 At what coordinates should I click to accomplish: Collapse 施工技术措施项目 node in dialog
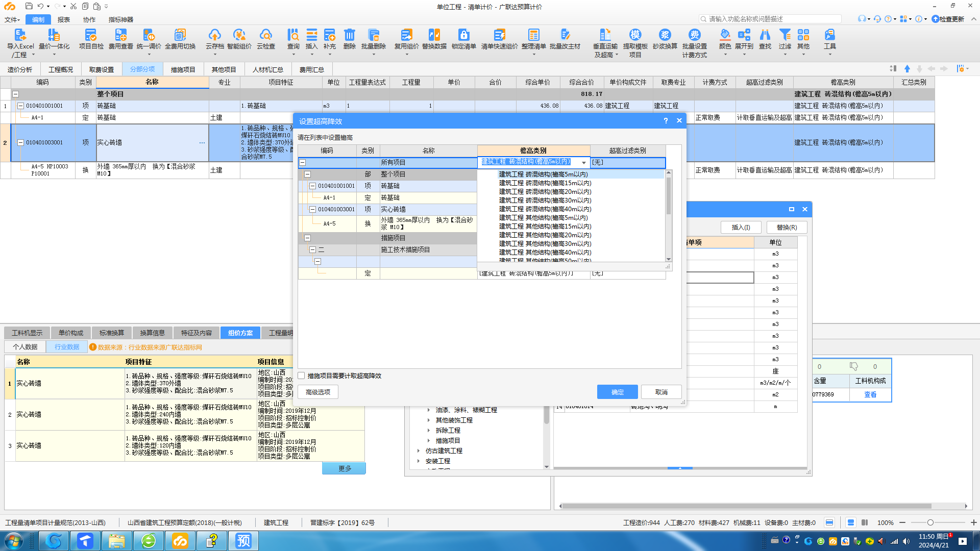[313, 250]
